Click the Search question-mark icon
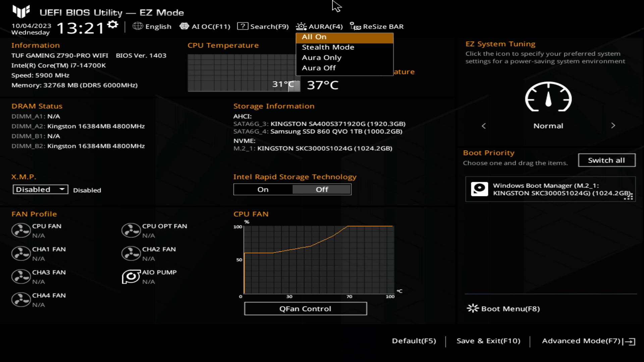This screenshot has height=362, width=644. coord(243,26)
